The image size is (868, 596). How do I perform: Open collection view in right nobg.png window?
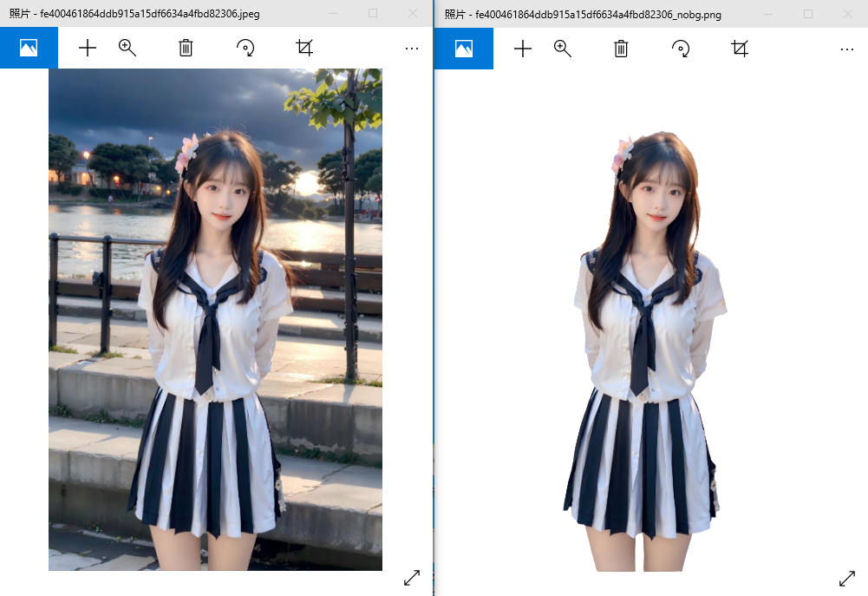(464, 49)
